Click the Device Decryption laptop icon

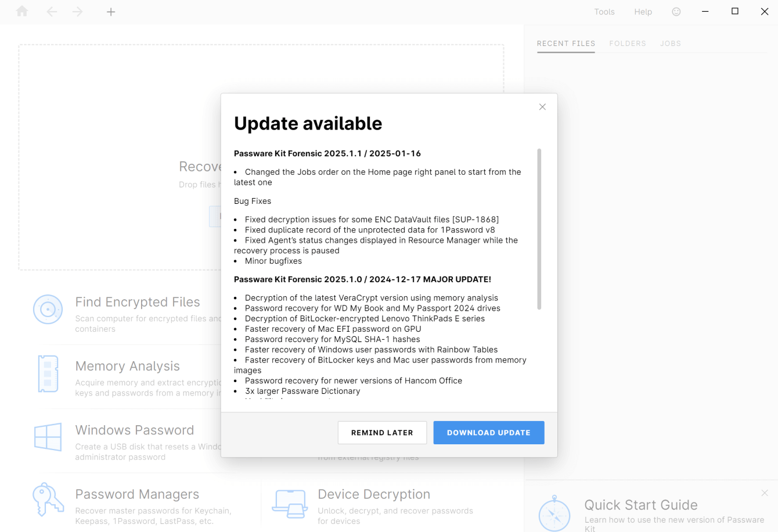click(289, 504)
